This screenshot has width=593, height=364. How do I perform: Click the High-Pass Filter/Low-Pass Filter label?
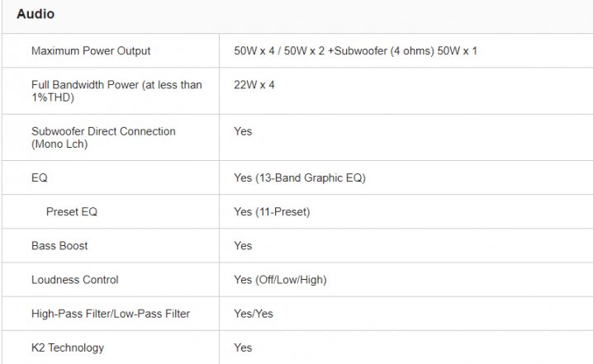click(x=111, y=314)
